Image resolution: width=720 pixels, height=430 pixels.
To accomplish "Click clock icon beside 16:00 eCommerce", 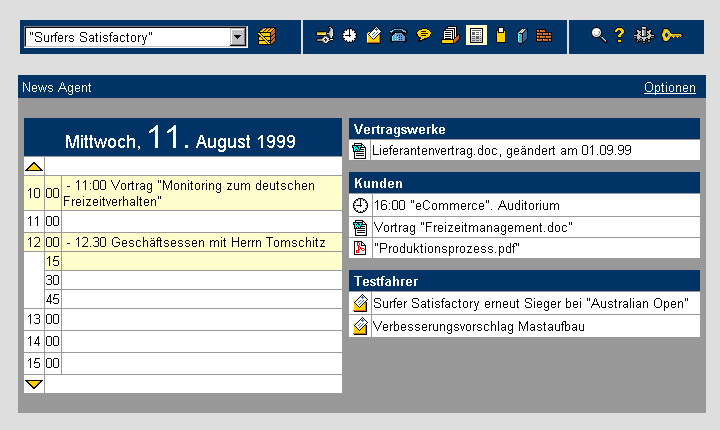I will 360,205.
